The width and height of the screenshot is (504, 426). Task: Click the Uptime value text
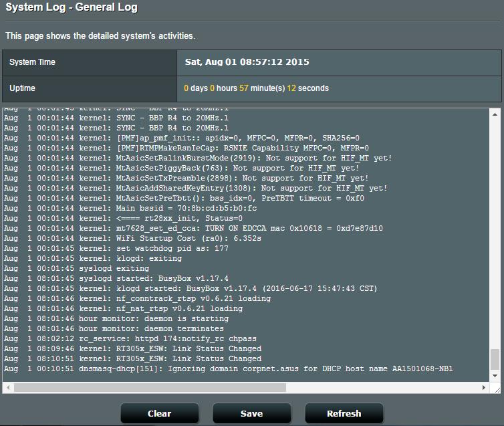tap(256, 88)
